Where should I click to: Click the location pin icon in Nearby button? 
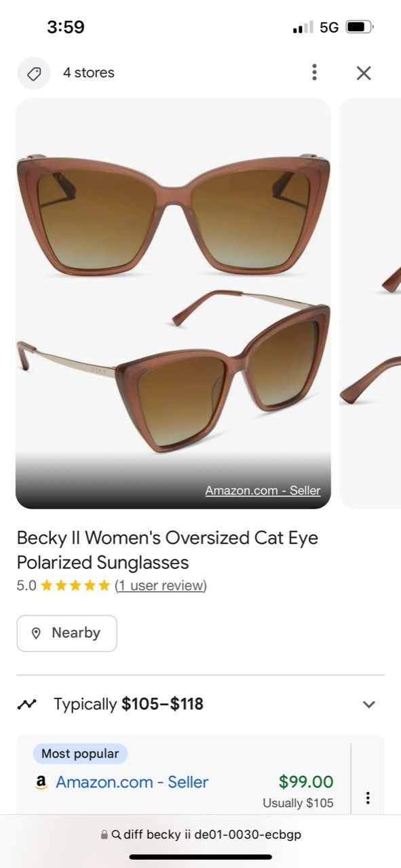[x=37, y=633]
